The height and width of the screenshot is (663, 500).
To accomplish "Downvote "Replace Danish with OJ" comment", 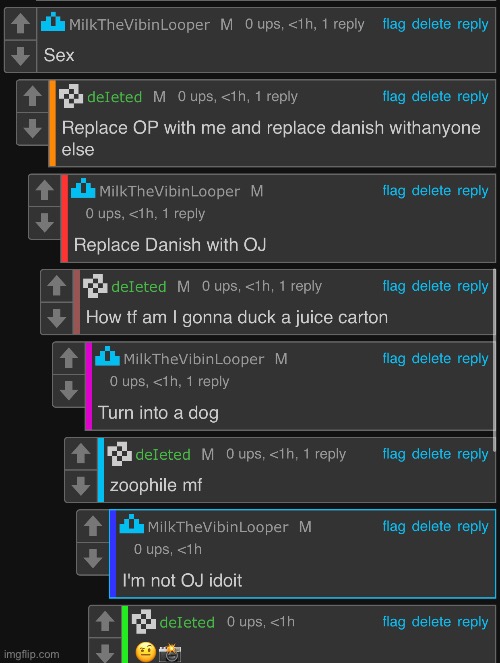I will click(44, 223).
